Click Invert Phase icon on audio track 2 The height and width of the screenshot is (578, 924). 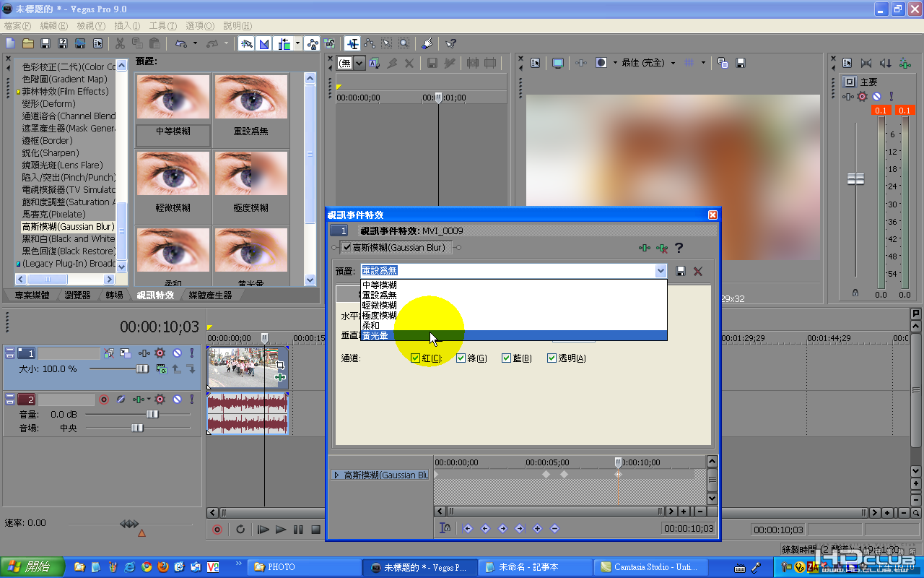[121, 400]
